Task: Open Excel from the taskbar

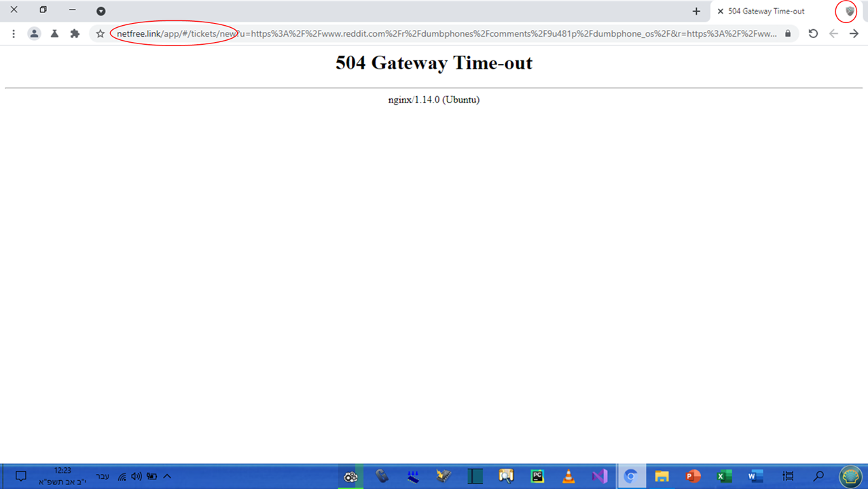Action: point(724,476)
